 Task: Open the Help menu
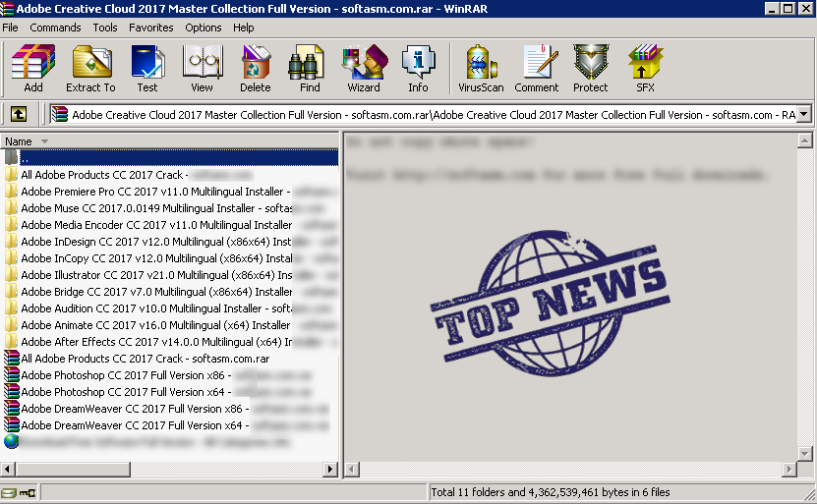(x=243, y=28)
